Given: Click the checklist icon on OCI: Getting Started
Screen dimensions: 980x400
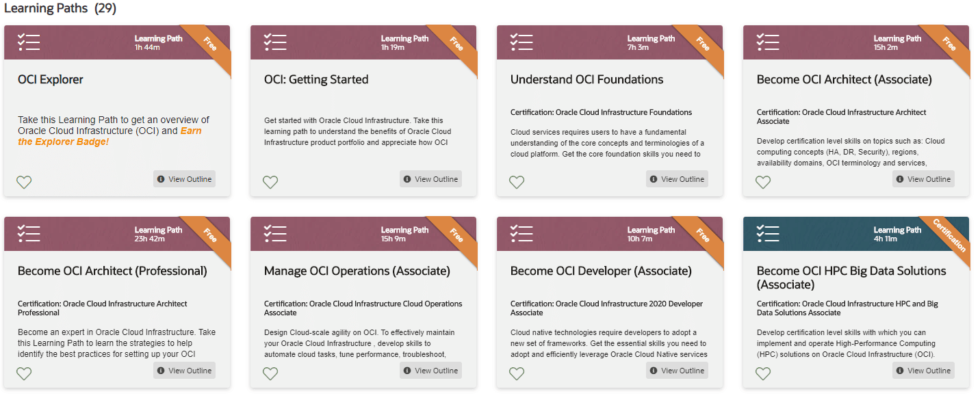Looking at the screenshot, I should 274,42.
